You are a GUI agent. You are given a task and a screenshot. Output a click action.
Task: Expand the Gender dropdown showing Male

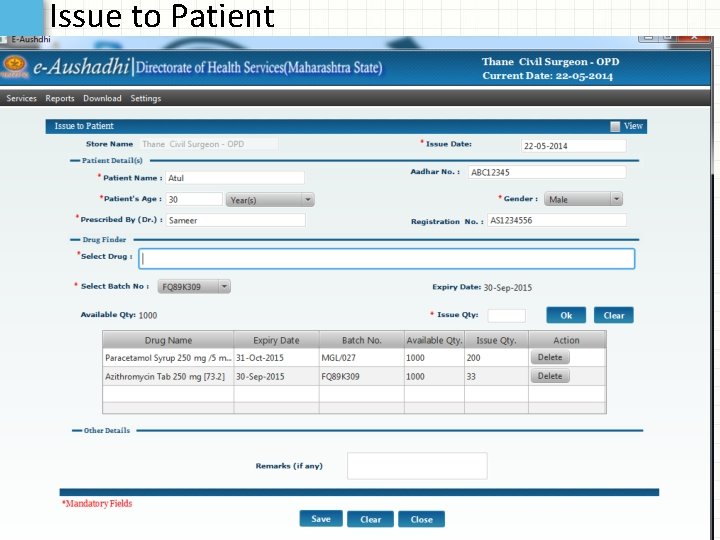click(583, 199)
